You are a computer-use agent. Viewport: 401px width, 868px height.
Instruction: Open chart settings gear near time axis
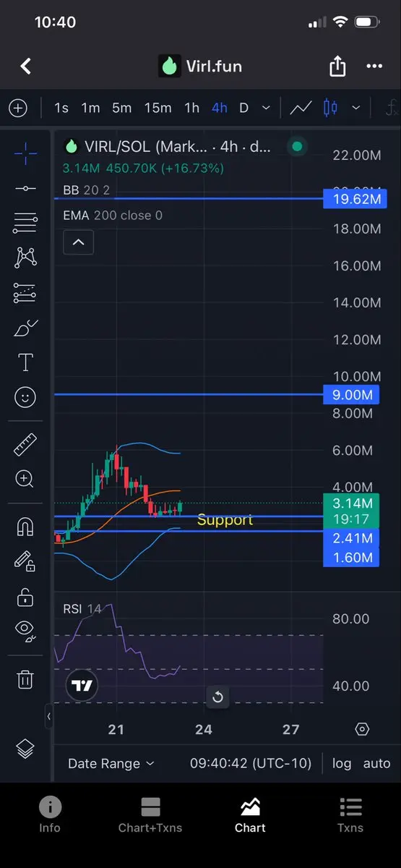(x=362, y=729)
